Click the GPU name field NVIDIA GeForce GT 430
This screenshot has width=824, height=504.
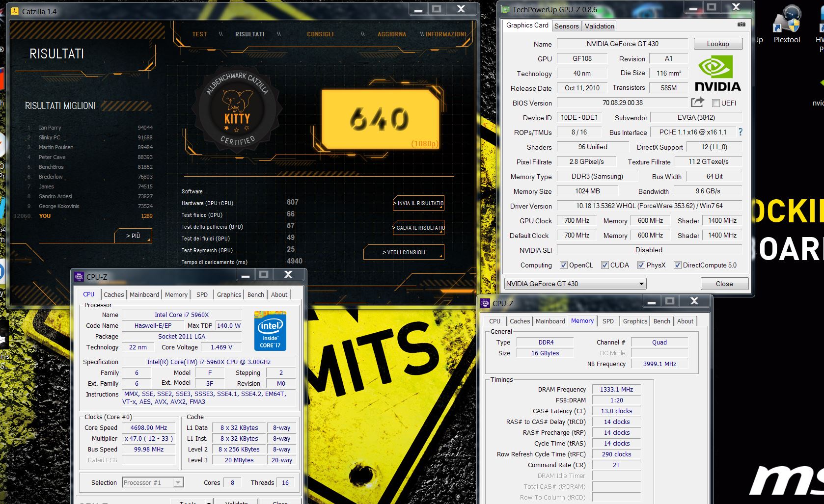(622, 44)
